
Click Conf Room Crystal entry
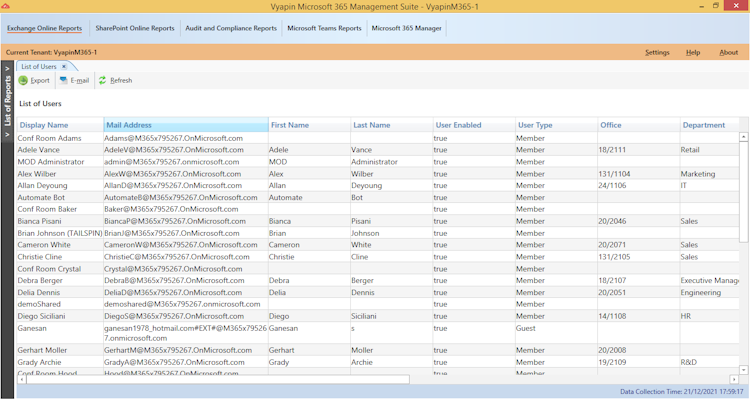(49, 269)
